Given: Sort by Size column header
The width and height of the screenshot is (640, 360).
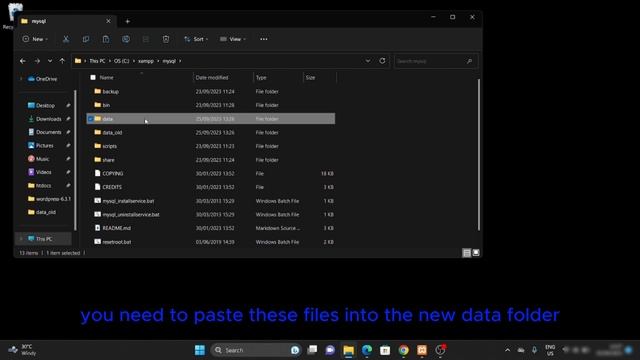Looking at the screenshot, I should 311,78.
